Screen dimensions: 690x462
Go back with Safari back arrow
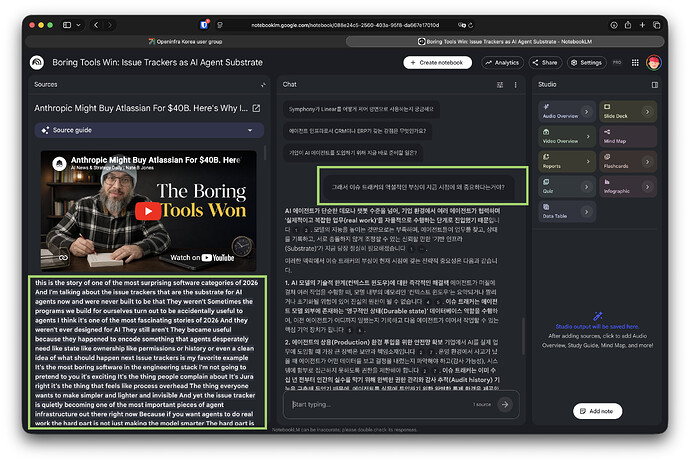(96, 25)
